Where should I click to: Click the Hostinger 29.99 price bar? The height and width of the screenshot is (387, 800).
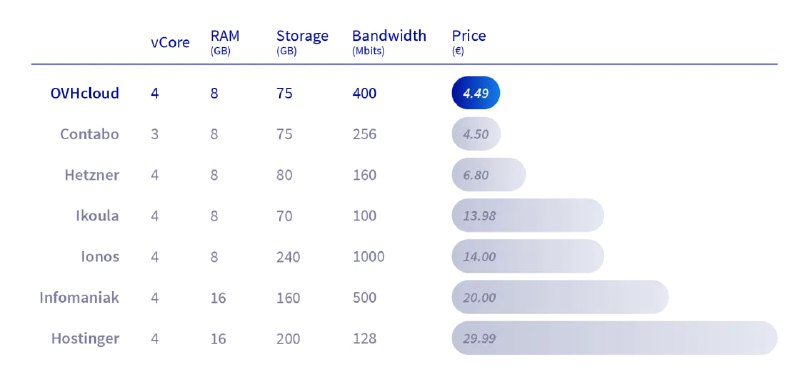tap(614, 338)
